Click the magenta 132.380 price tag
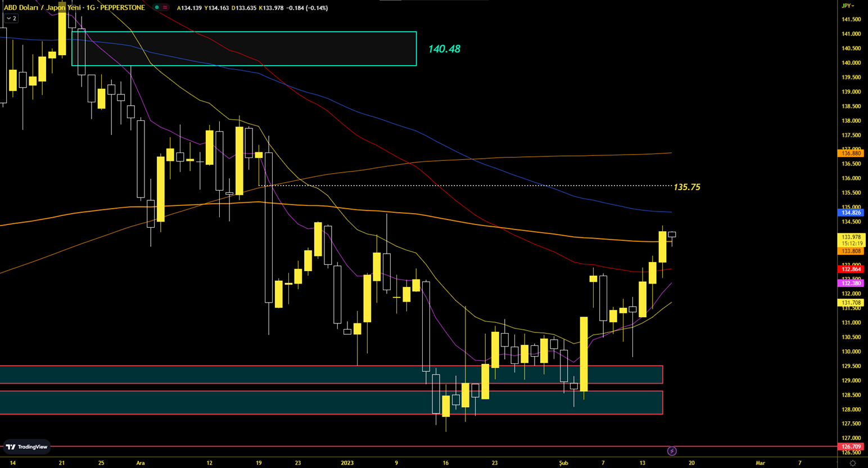This screenshot has width=868, height=468. (x=851, y=283)
